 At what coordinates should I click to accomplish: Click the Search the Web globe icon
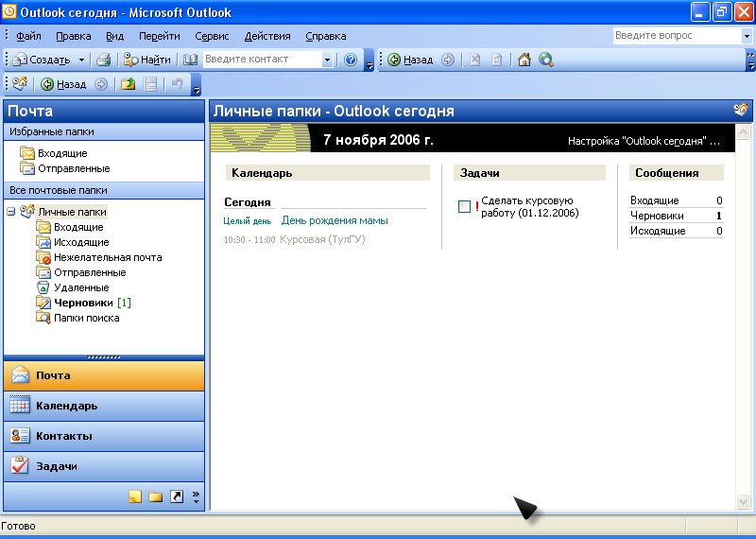(x=546, y=60)
